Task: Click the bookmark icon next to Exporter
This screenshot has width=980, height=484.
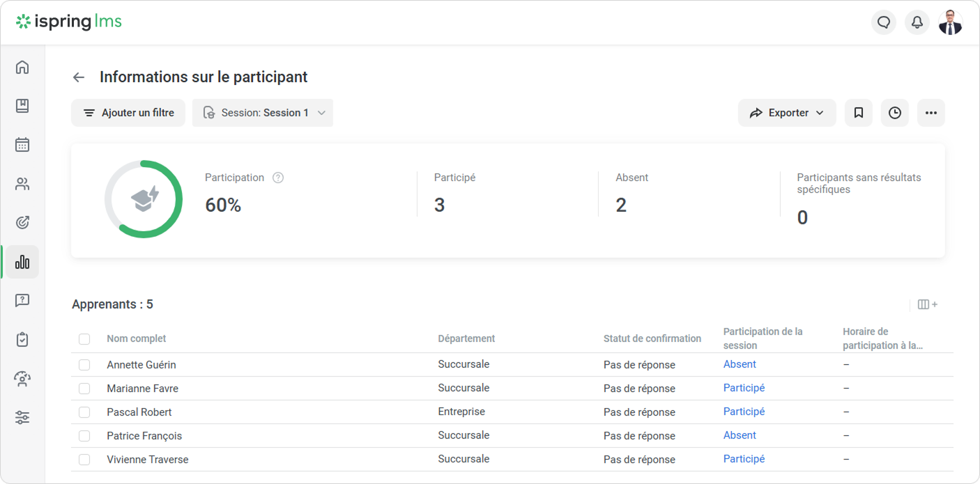Action: (859, 113)
